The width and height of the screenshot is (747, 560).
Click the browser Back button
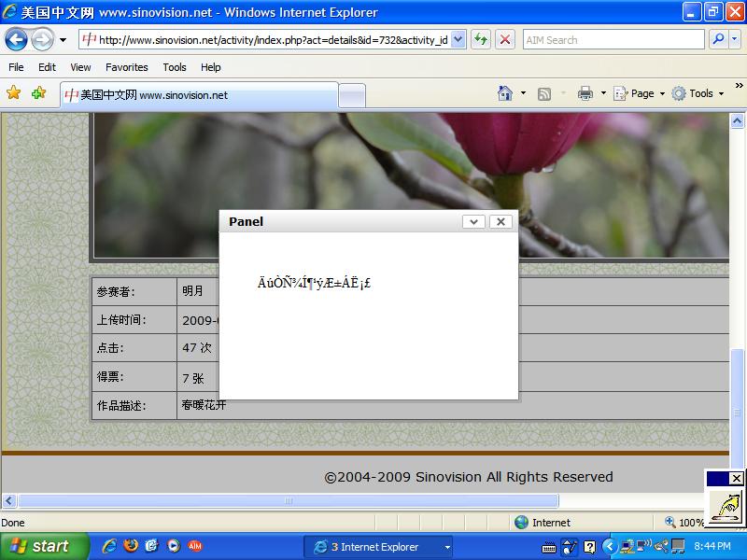(17, 39)
